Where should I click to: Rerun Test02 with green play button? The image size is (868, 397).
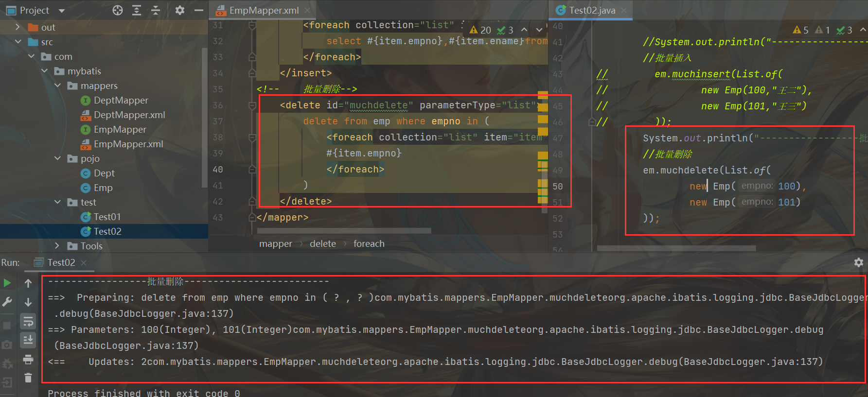pyautogui.click(x=7, y=283)
